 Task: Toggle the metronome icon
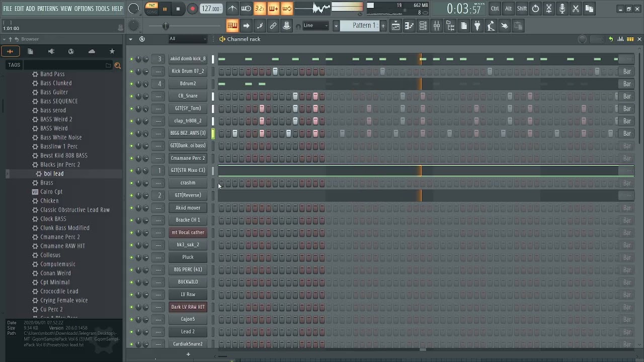(232, 9)
